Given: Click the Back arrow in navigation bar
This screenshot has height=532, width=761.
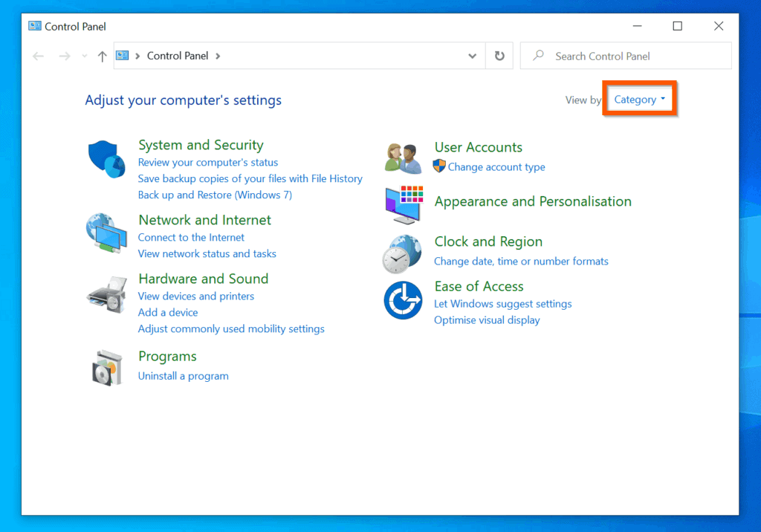Looking at the screenshot, I should pyautogui.click(x=39, y=56).
